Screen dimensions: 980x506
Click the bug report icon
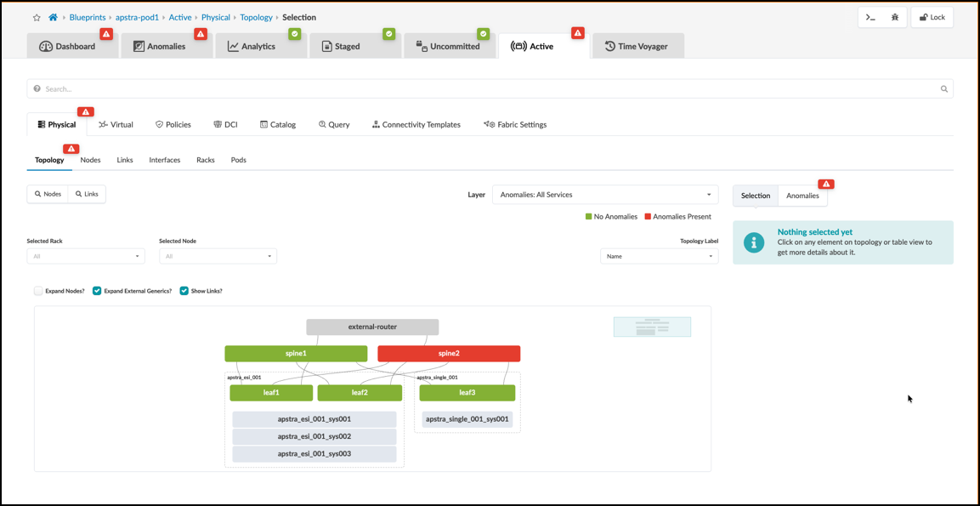895,18
